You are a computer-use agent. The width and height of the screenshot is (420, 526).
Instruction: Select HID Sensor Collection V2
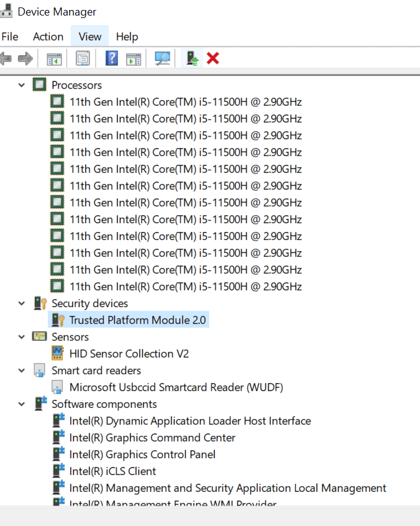coord(129,354)
